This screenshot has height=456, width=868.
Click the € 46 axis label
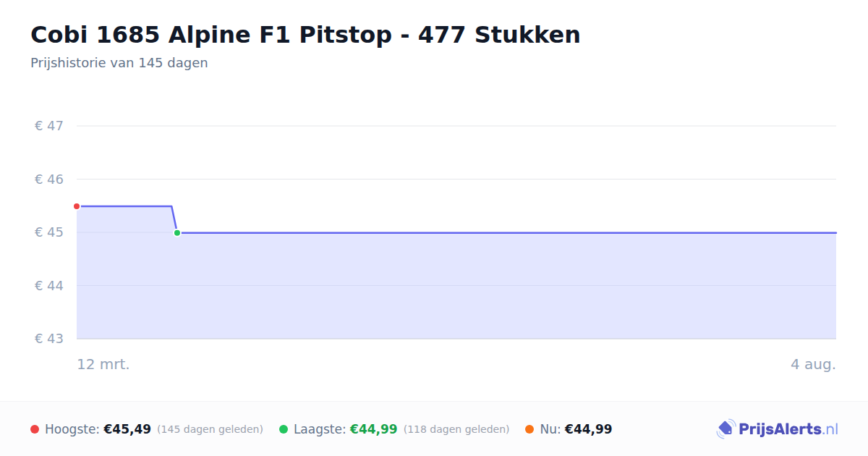[49, 180]
